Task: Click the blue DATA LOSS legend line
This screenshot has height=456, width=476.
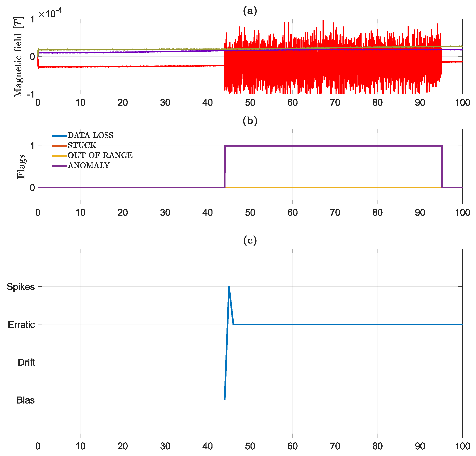Action: [x=59, y=136]
